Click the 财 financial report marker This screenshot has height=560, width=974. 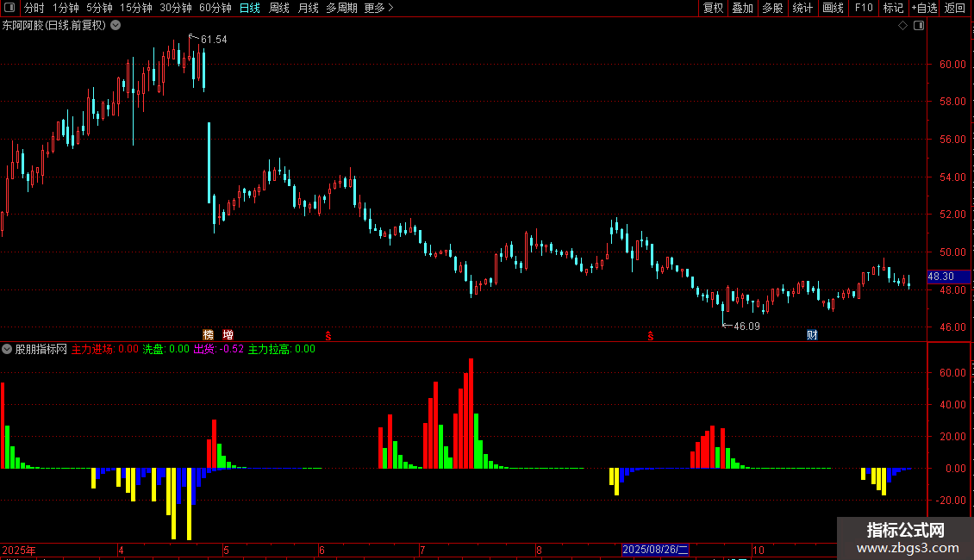(x=812, y=334)
